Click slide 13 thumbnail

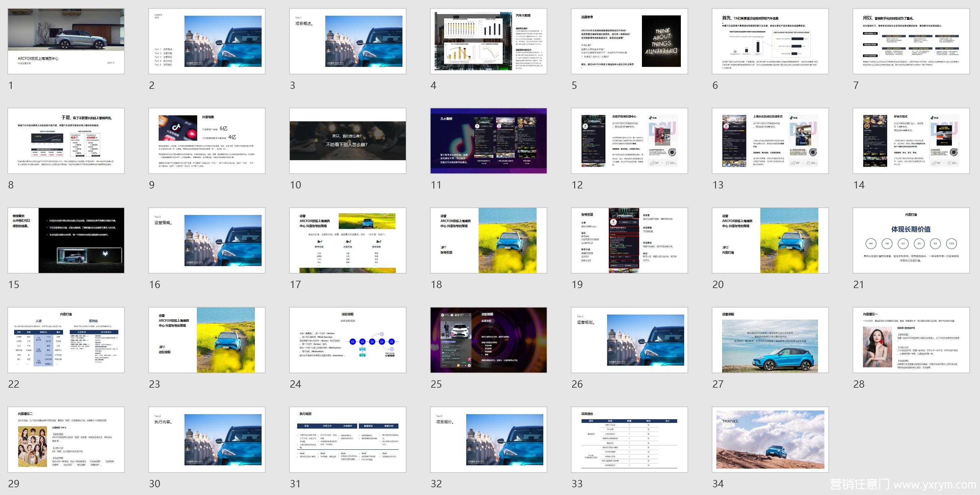pyautogui.click(x=770, y=141)
